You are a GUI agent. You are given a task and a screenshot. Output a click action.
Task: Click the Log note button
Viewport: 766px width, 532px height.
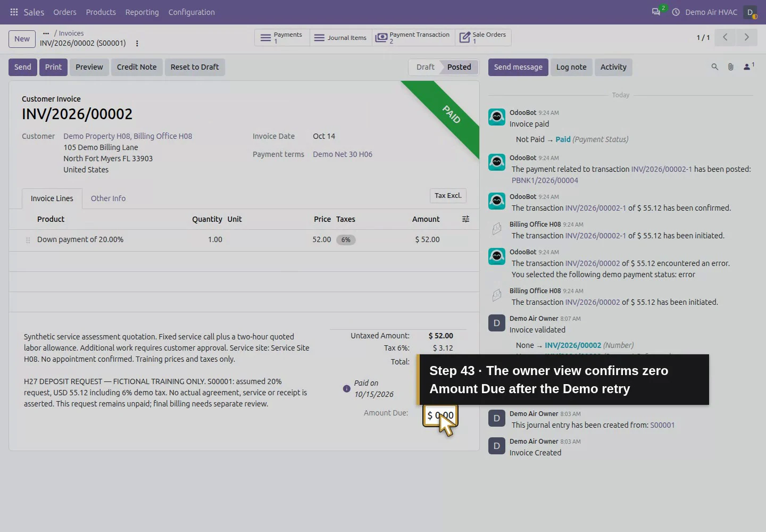tap(571, 67)
